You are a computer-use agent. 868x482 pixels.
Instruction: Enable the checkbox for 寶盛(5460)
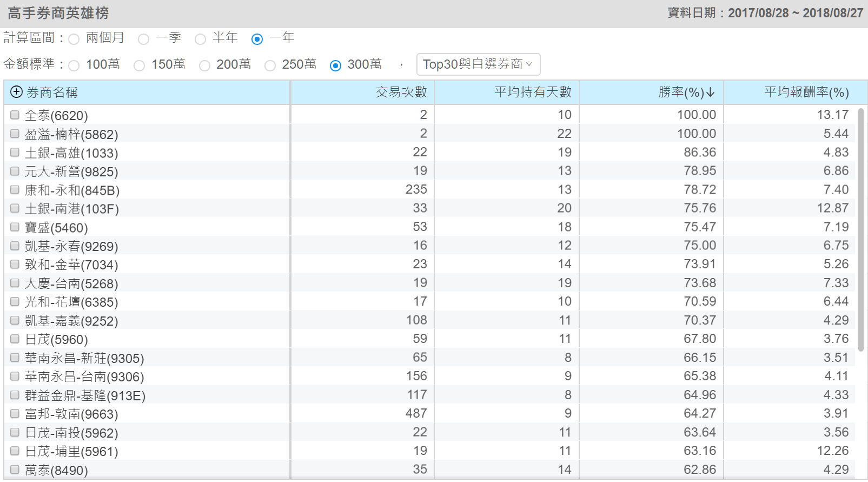click(15, 227)
